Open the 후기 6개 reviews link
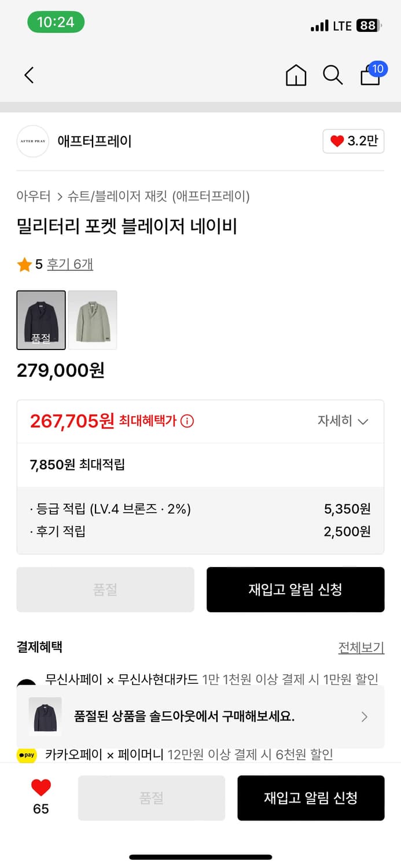This screenshot has height=868, width=401. (x=70, y=264)
